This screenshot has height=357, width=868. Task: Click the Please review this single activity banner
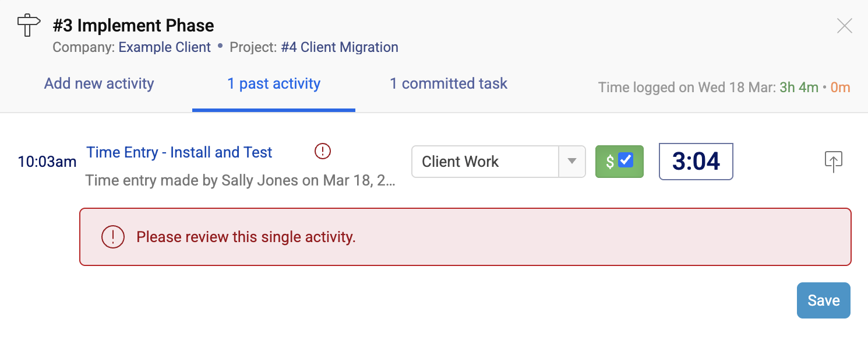click(465, 237)
